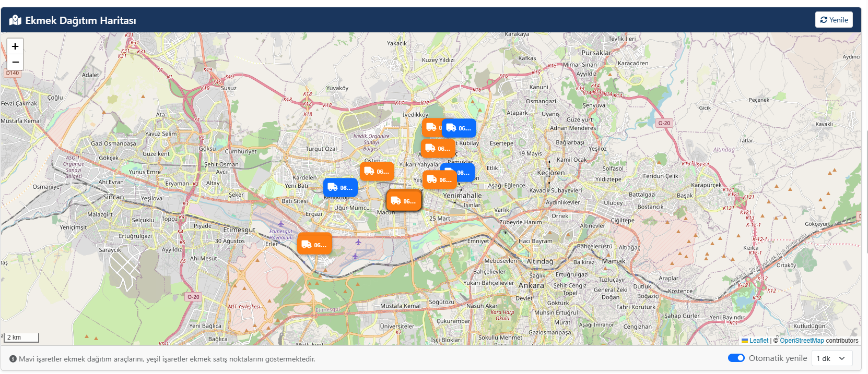Toggle the Otomatik yenile switch

pos(736,358)
